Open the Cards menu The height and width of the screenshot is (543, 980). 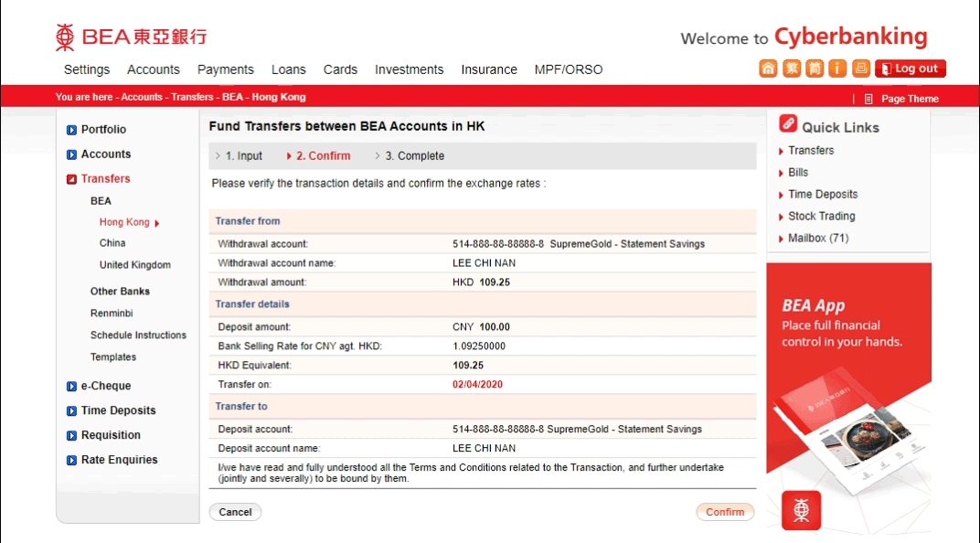pos(340,69)
